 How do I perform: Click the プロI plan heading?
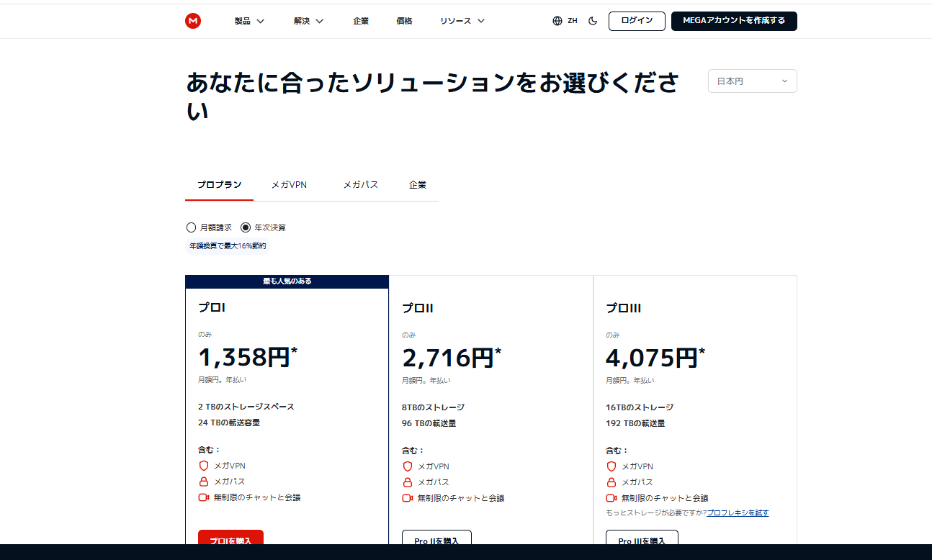pos(212,307)
